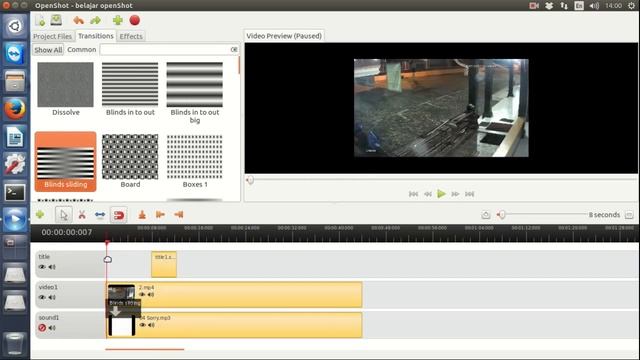Click the red export video button
Viewport: 640px width, 360px height.
pyautogui.click(x=135, y=20)
